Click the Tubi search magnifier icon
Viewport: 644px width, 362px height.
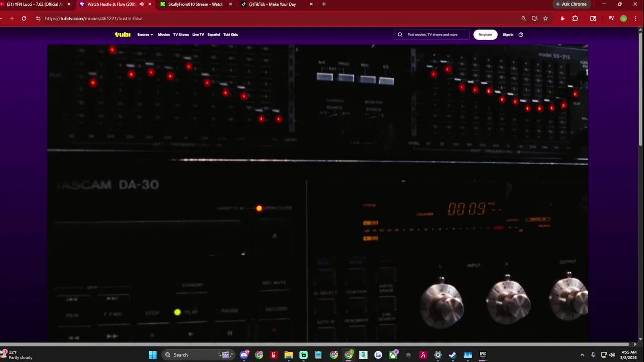(400, 35)
